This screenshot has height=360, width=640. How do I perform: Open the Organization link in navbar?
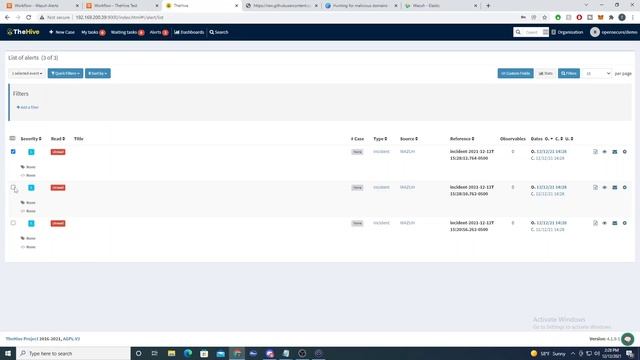[567, 32]
